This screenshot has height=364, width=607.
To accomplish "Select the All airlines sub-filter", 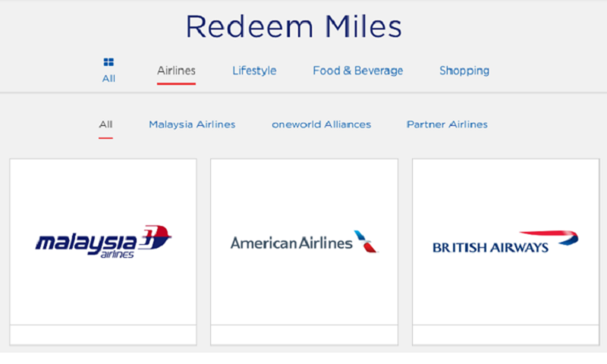I will 105,124.
